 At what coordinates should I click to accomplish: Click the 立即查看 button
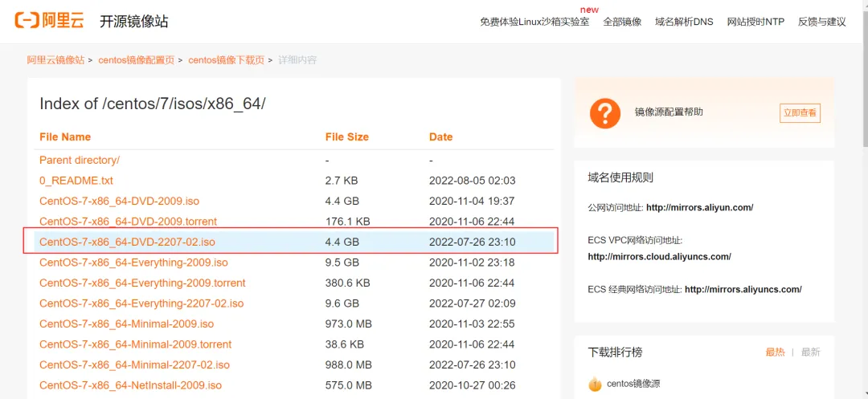800,112
